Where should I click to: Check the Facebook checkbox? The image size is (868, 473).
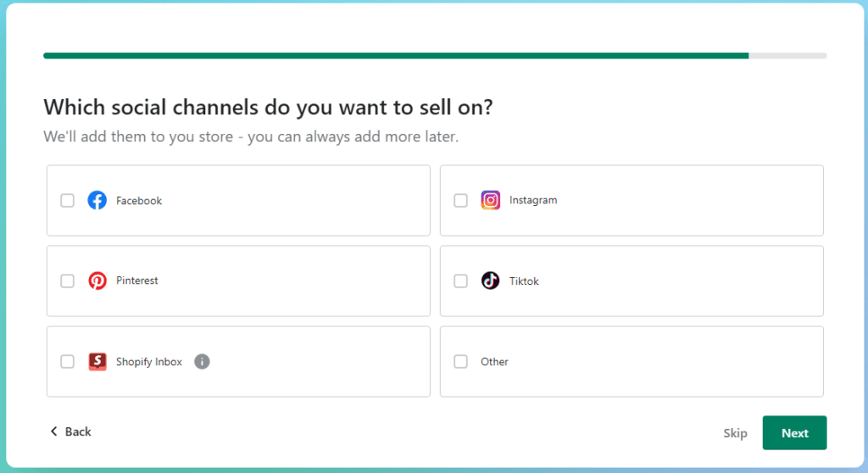pyautogui.click(x=68, y=201)
